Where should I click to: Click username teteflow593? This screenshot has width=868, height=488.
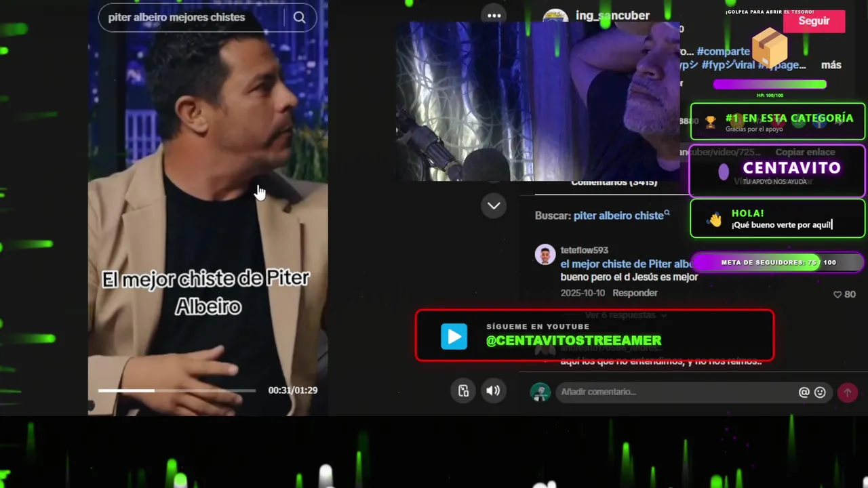584,250
